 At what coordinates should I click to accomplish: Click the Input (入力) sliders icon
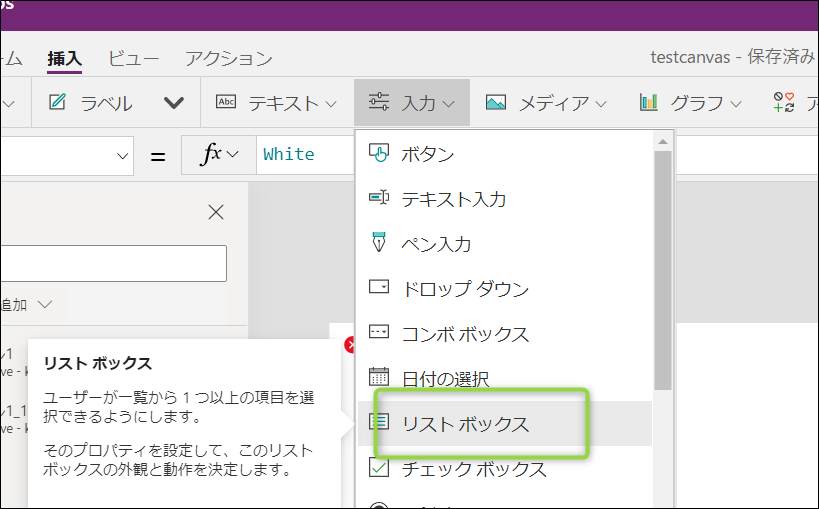click(379, 101)
